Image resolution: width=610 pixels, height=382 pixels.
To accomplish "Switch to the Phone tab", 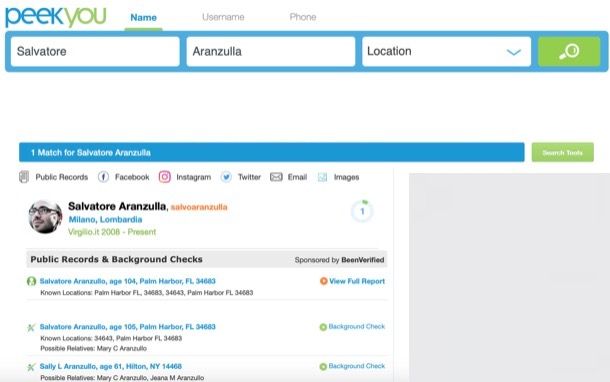I will 303,17.
